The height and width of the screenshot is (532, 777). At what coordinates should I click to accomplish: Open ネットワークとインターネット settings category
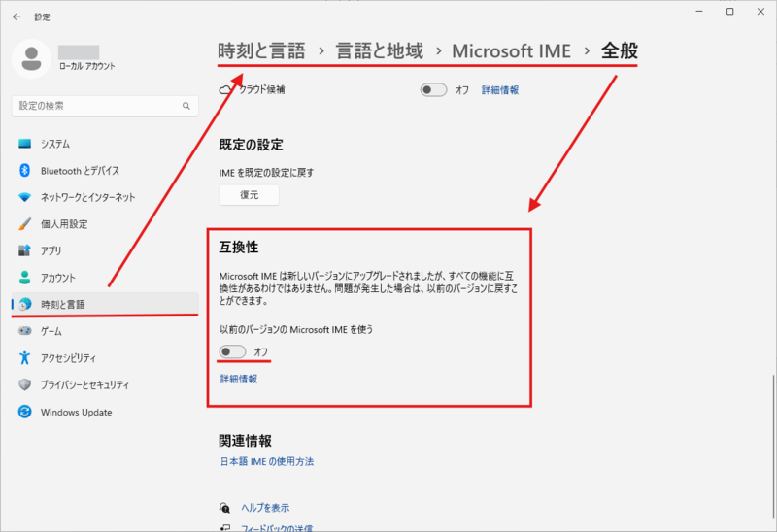[105, 197]
